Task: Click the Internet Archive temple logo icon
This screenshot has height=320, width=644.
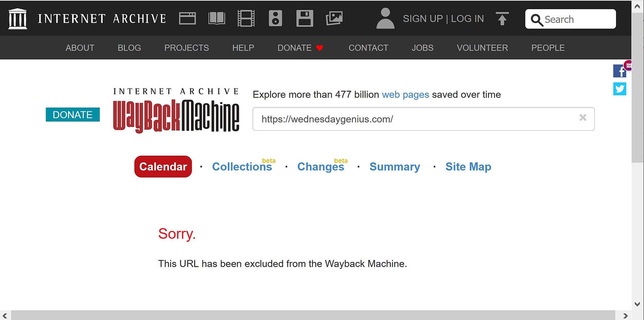Action: pyautogui.click(x=17, y=18)
